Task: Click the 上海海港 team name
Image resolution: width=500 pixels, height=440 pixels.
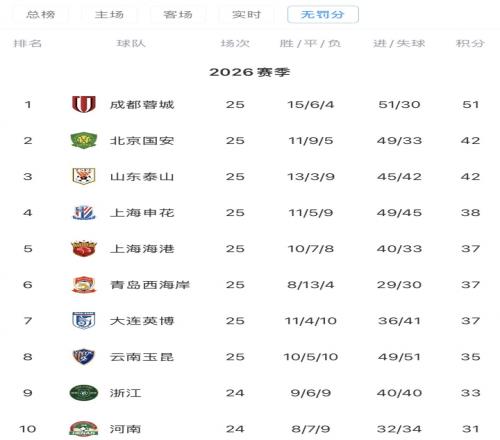Action: pos(142,249)
